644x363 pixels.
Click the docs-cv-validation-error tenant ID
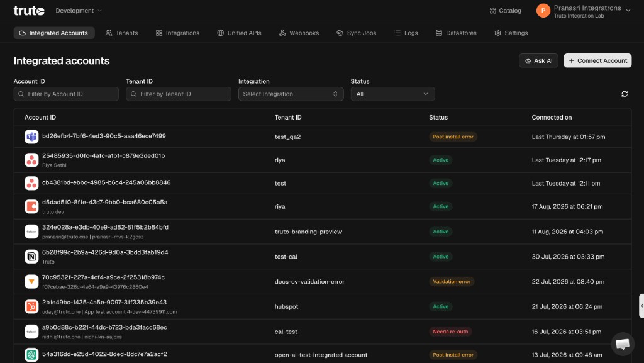(x=309, y=282)
